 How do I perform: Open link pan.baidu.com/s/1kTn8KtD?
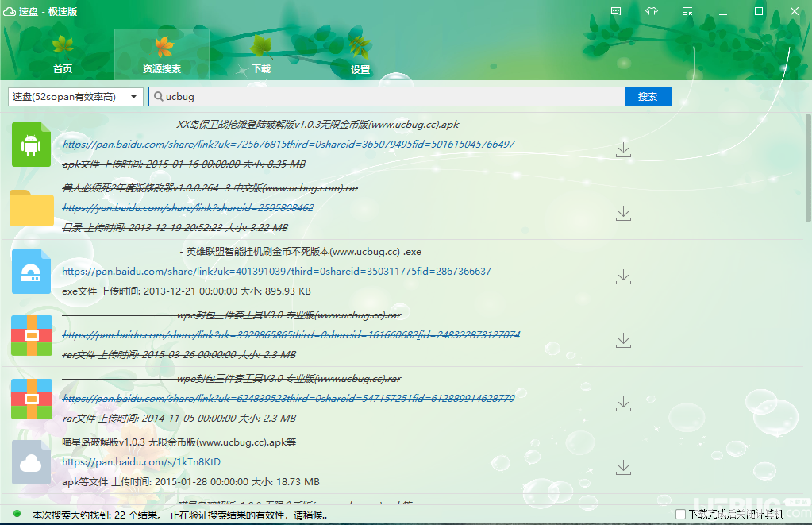(141, 461)
